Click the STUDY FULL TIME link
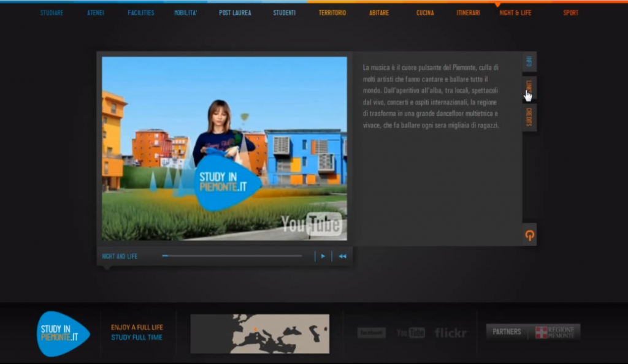Image resolution: width=628 pixels, height=364 pixels. pyautogui.click(x=137, y=337)
